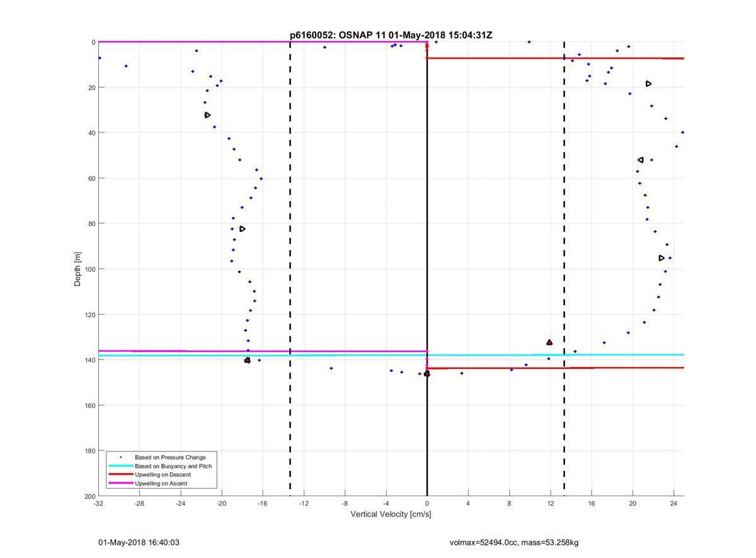The image size is (756, 558).
Task: Select the 'Depth [m]' axis label
Action: (x=78, y=269)
